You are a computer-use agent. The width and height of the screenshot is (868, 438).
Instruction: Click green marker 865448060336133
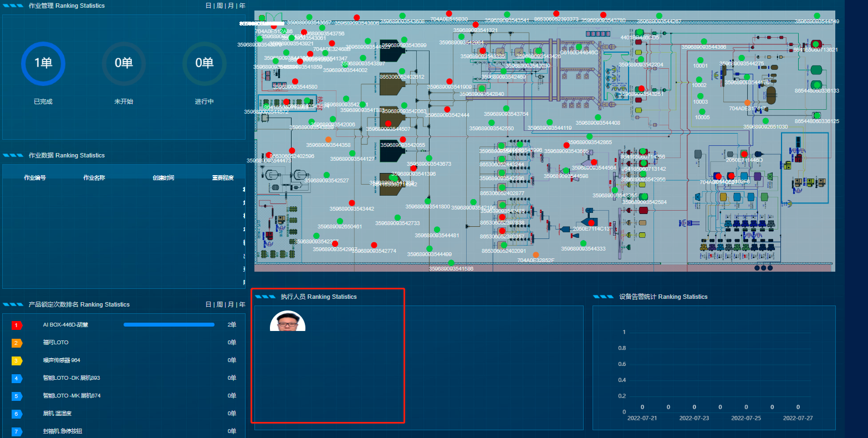(x=816, y=85)
